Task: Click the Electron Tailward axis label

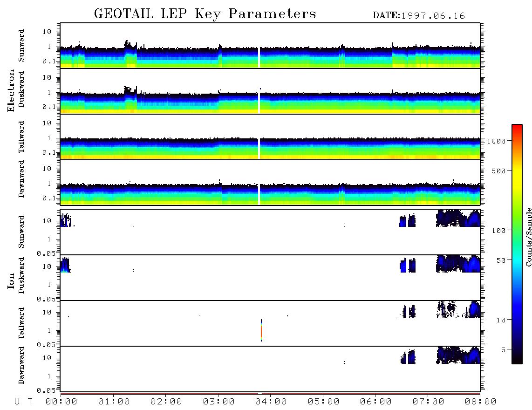Action: click(x=21, y=137)
